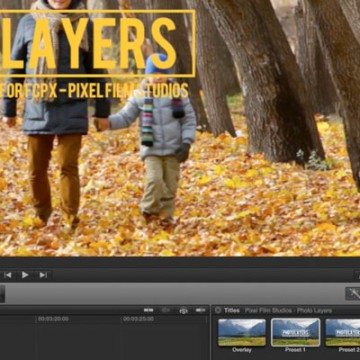This screenshot has height=360, width=360.
Task: Open the magic wand enhancements tool
Action: pyautogui.click(x=354, y=293)
